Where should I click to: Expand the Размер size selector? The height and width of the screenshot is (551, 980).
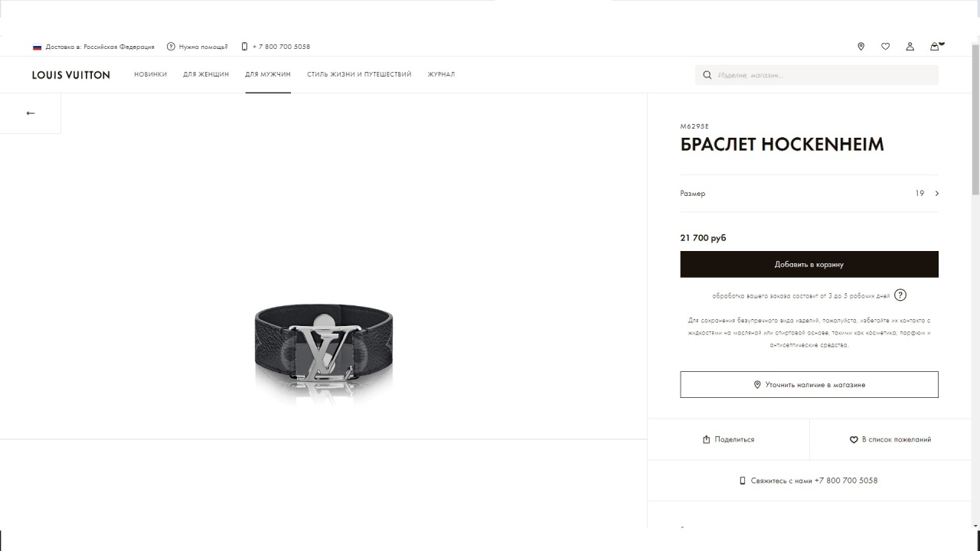point(809,194)
